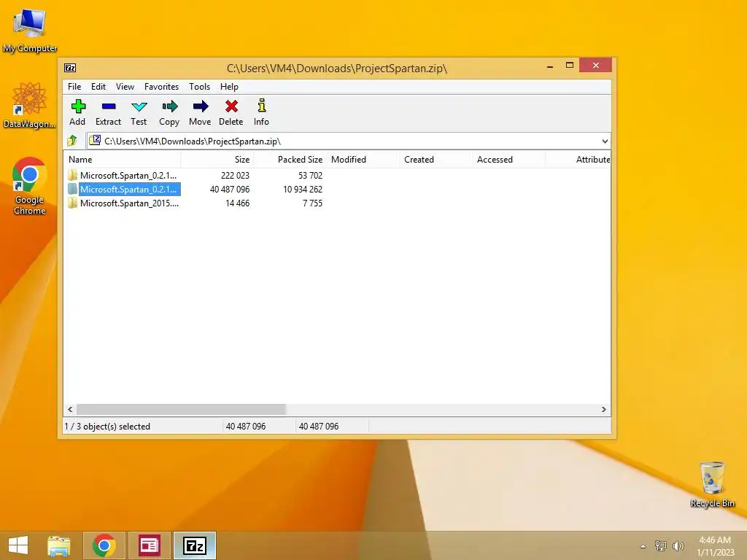This screenshot has height=560, width=747.
Task: Open the red news app in taskbar
Action: tap(149, 545)
